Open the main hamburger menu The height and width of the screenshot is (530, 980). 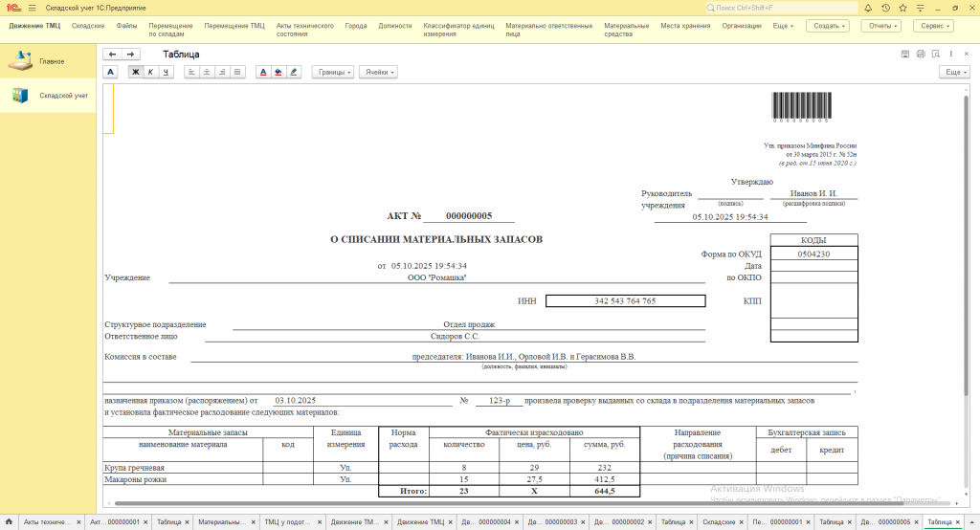pyautogui.click(x=32, y=8)
